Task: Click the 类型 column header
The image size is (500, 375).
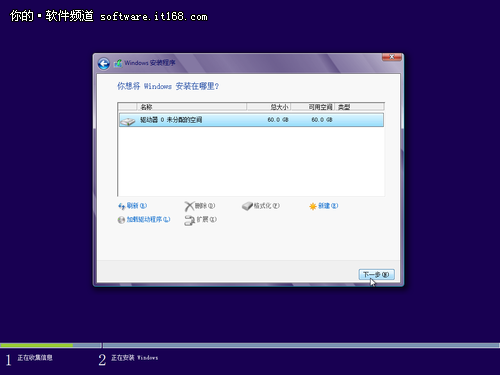Action: (x=359, y=107)
